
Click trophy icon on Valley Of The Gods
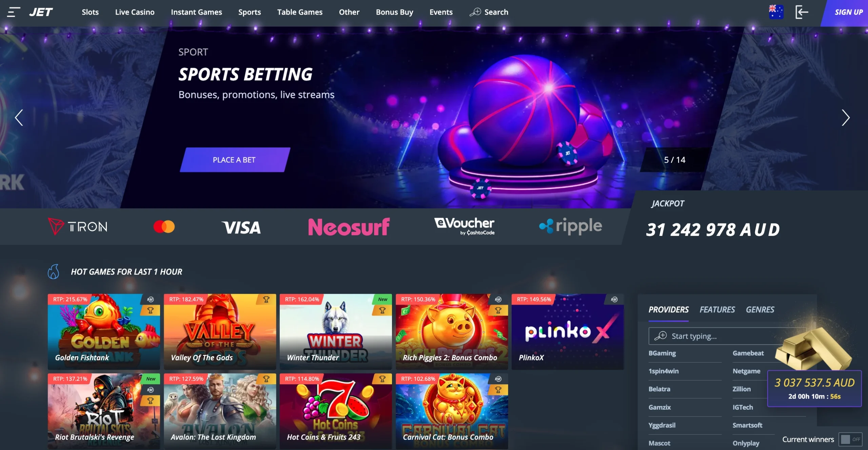click(267, 300)
